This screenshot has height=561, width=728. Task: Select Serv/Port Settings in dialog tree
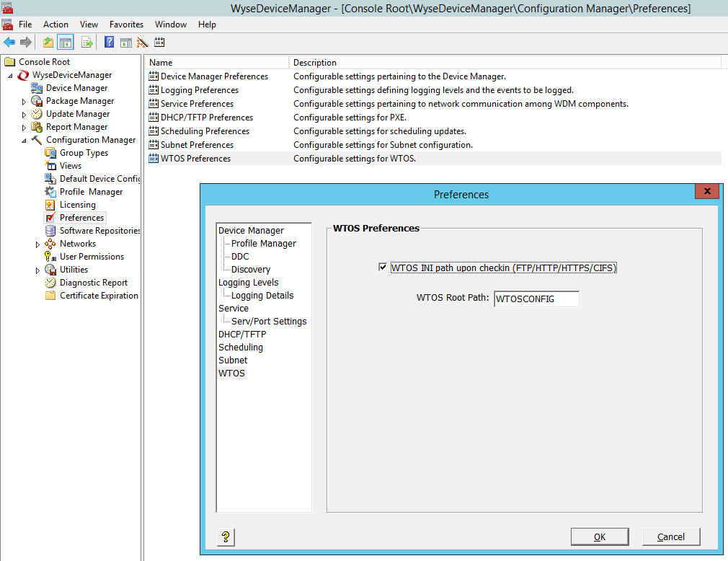[x=269, y=322]
